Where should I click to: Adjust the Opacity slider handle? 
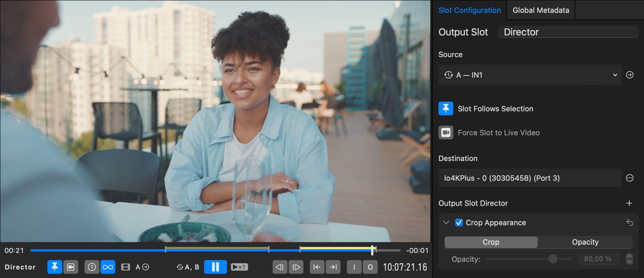(x=552, y=259)
